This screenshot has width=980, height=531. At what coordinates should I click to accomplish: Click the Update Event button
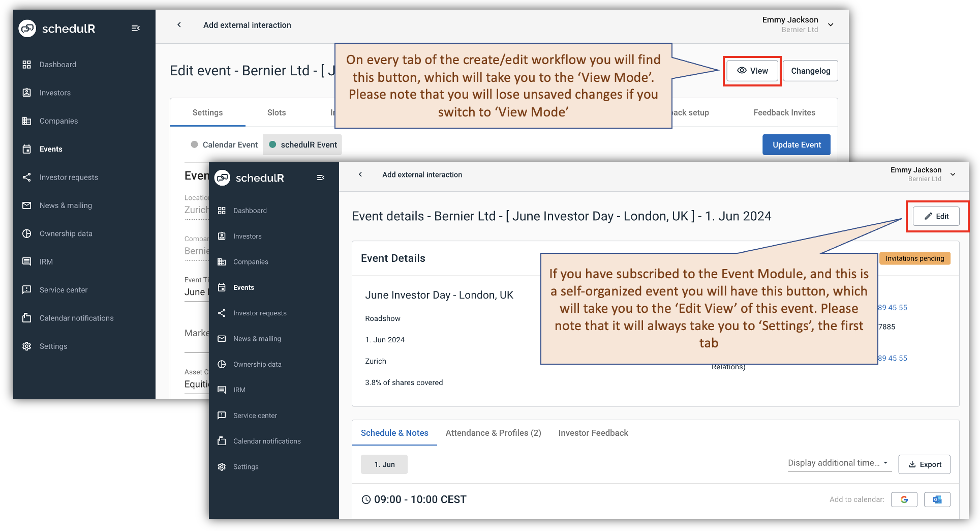point(796,144)
